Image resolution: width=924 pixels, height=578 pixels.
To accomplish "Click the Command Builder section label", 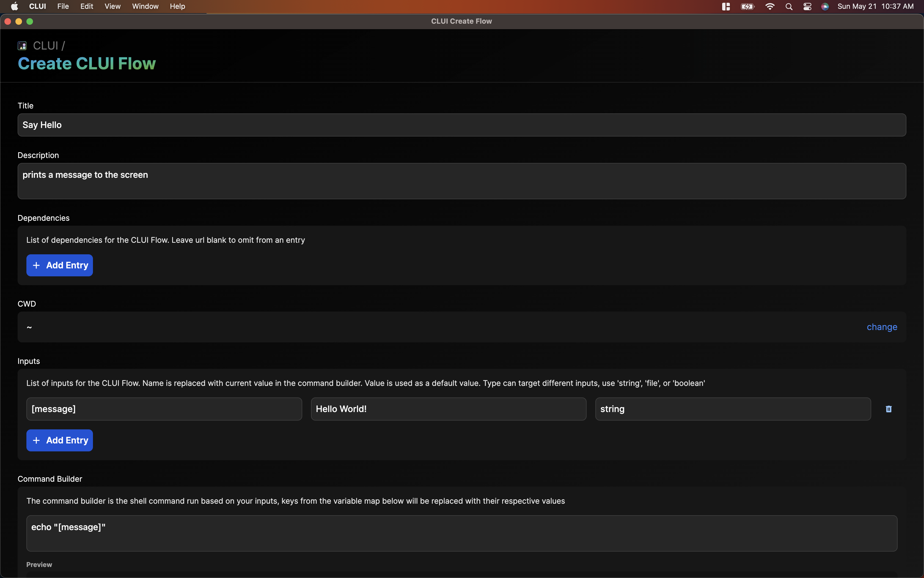I will click(50, 479).
